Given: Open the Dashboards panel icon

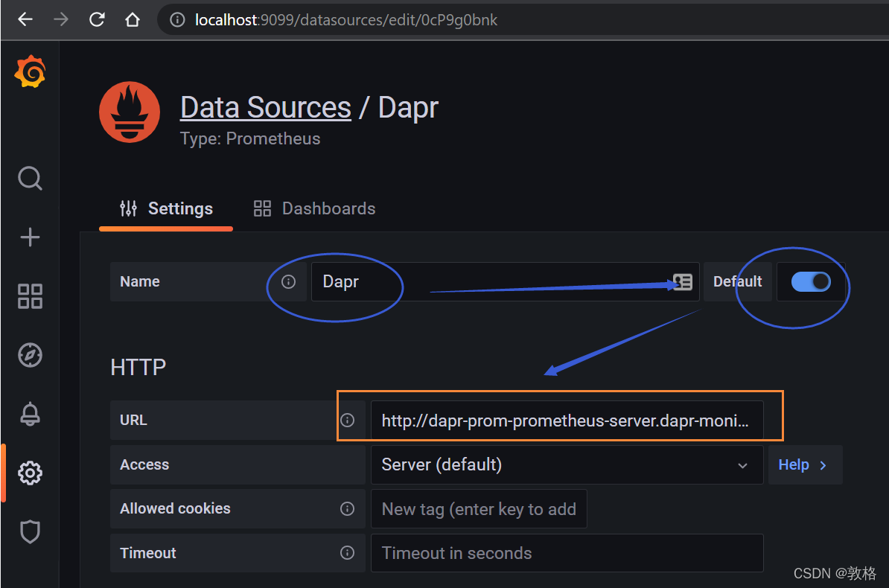Looking at the screenshot, I should point(30,296).
